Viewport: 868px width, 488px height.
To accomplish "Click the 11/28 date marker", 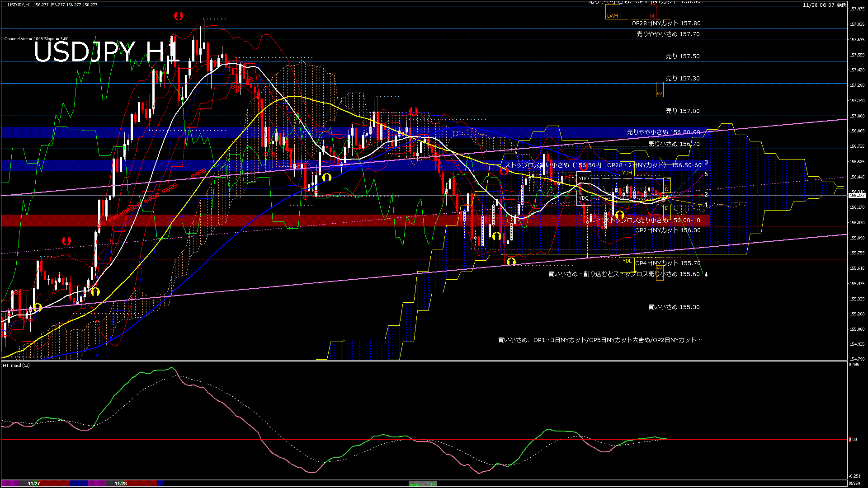I will 121,483.
